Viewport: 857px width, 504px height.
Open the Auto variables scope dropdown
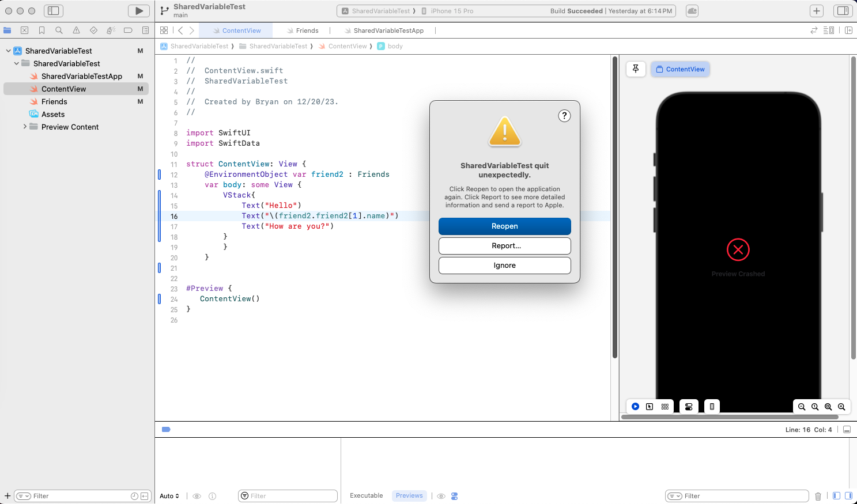pyautogui.click(x=169, y=496)
